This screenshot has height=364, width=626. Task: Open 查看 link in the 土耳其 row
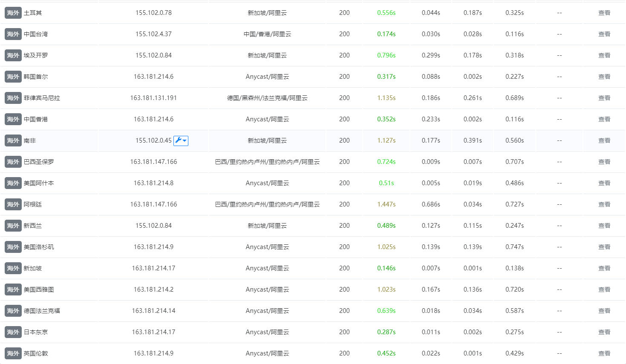coord(604,13)
